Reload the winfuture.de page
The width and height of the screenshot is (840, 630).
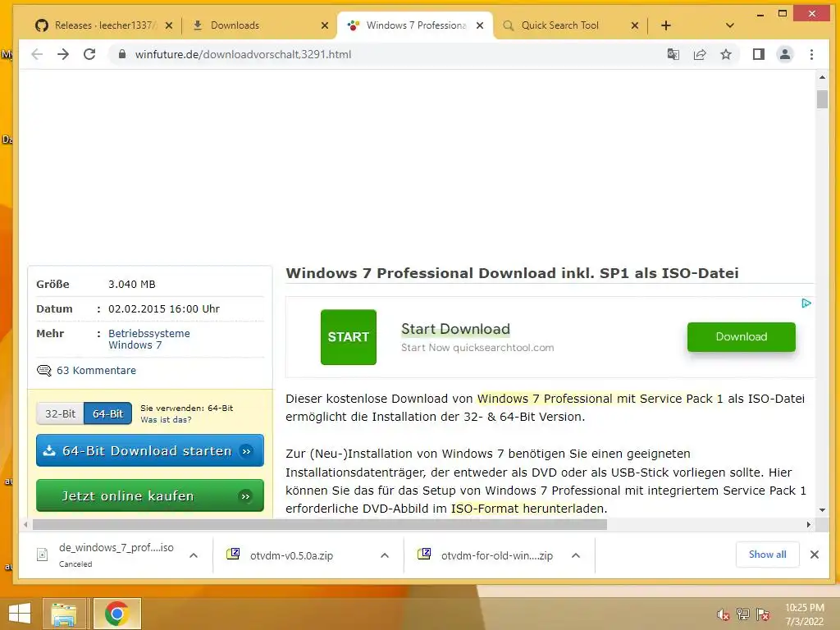[x=89, y=54]
